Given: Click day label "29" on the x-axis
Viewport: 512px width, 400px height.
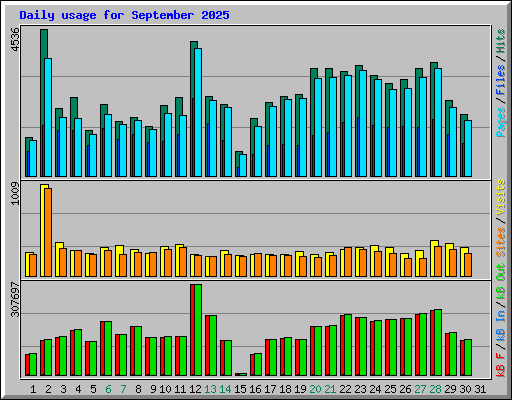Looking at the screenshot, I should pyautogui.click(x=450, y=389).
